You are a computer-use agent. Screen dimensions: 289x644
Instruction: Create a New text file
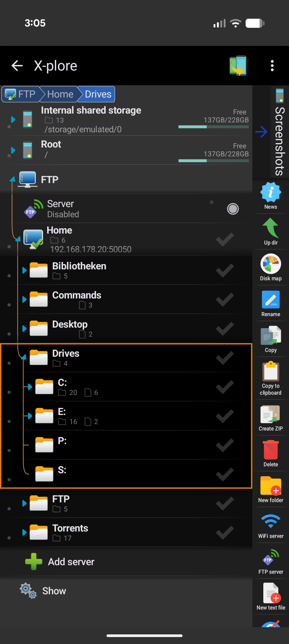point(271,597)
